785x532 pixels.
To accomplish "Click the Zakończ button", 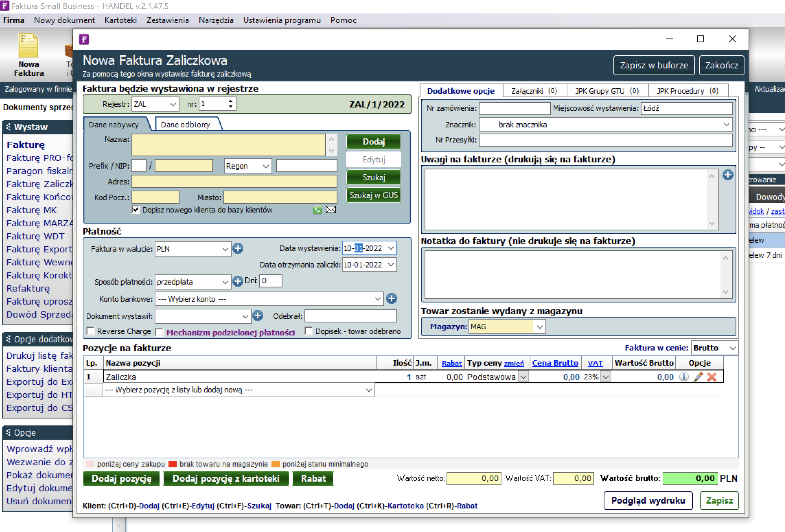I will (x=721, y=65).
